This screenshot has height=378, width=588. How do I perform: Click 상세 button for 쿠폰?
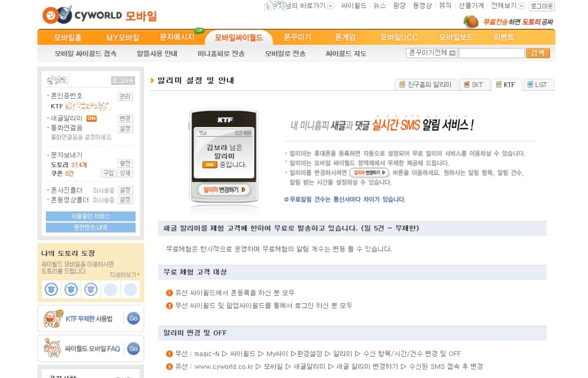coord(125,173)
